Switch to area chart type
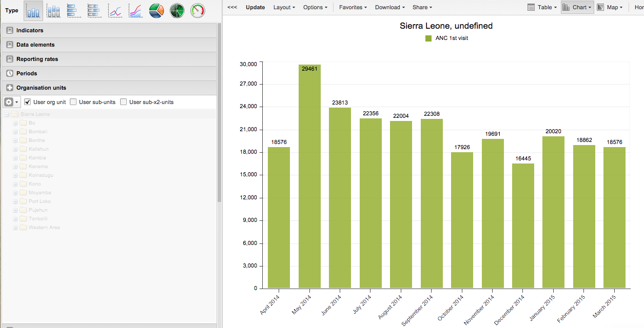 (x=135, y=10)
